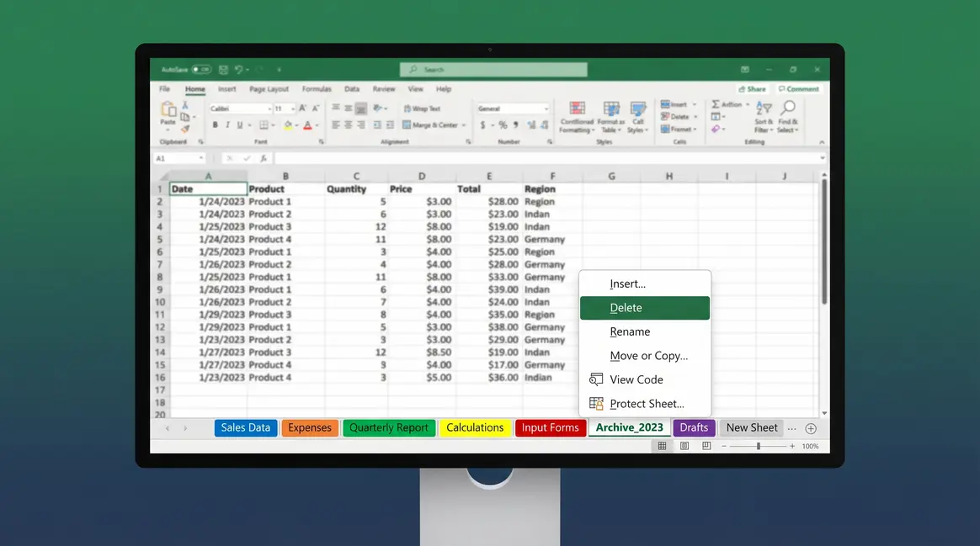Toggle the AutoSave switch
Image resolution: width=980 pixels, height=546 pixels.
pos(201,69)
